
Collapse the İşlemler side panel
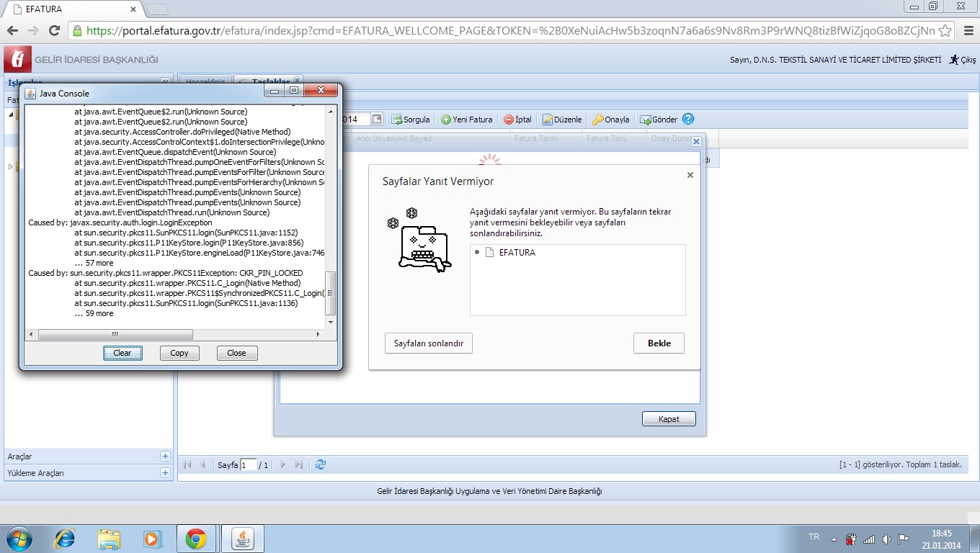(165, 82)
